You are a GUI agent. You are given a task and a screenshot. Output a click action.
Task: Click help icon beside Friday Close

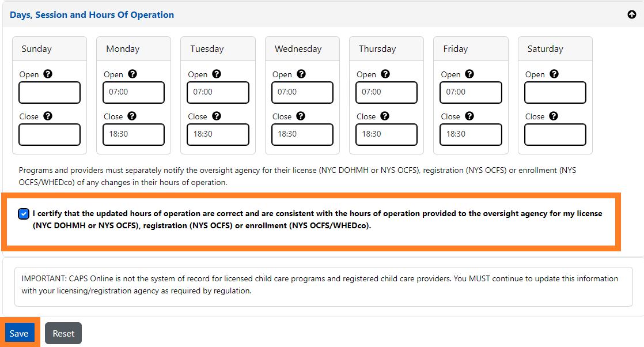point(469,116)
